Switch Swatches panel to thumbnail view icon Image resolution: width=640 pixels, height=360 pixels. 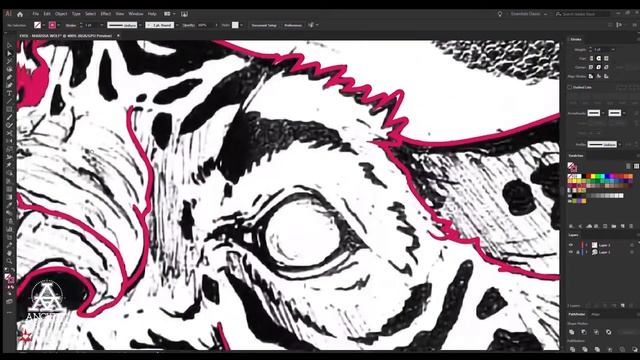point(636,166)
